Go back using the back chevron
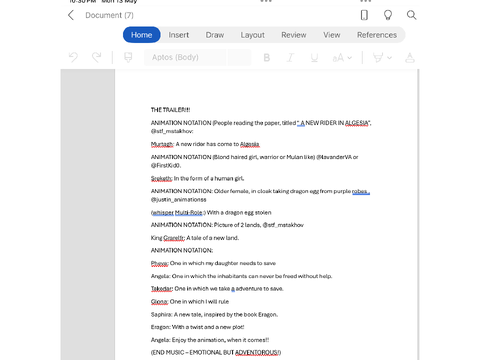The height and width of the screenshot is (360, 480). (x=71, y=15)
